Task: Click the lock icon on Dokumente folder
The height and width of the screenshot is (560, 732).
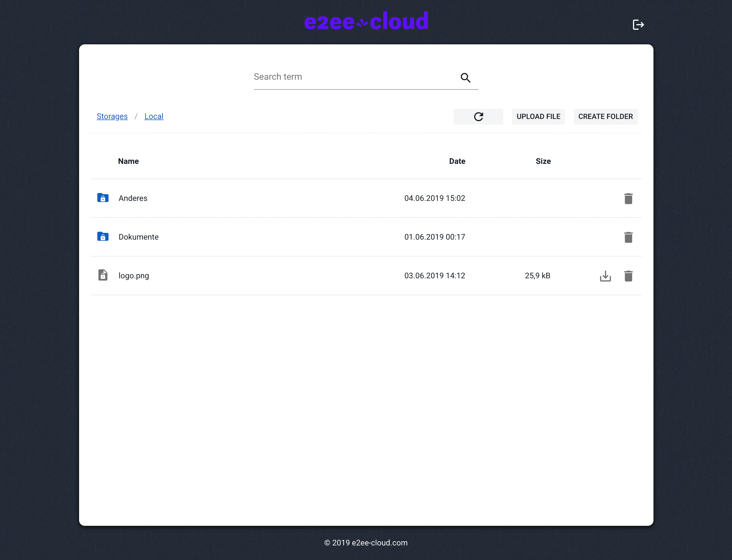Action: pyautogui.click(x=103, y=236)
